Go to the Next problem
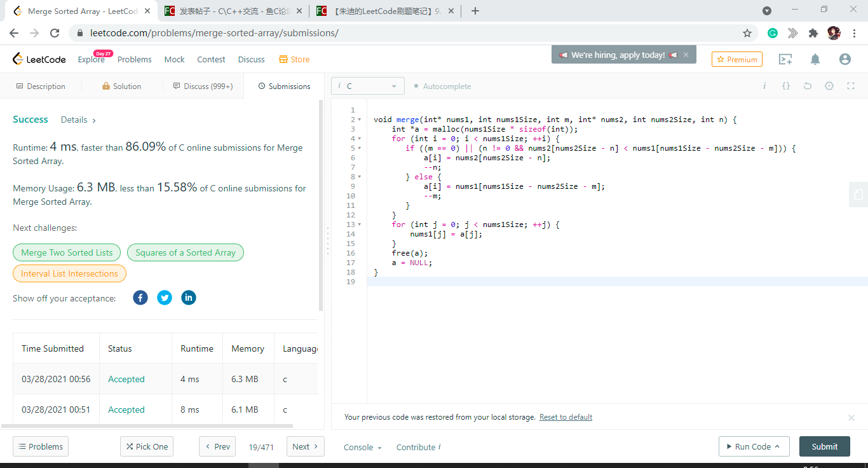868x468 pixels. pyautogui.click(x=306, y=446)
